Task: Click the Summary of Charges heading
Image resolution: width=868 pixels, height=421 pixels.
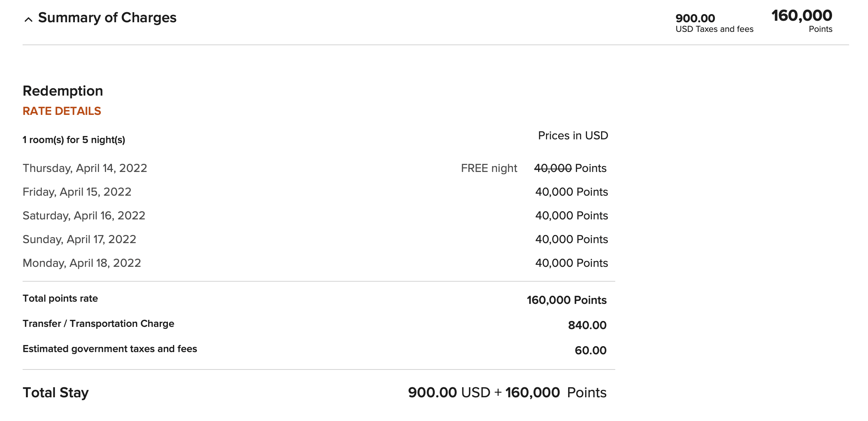Action: (107, 17)
